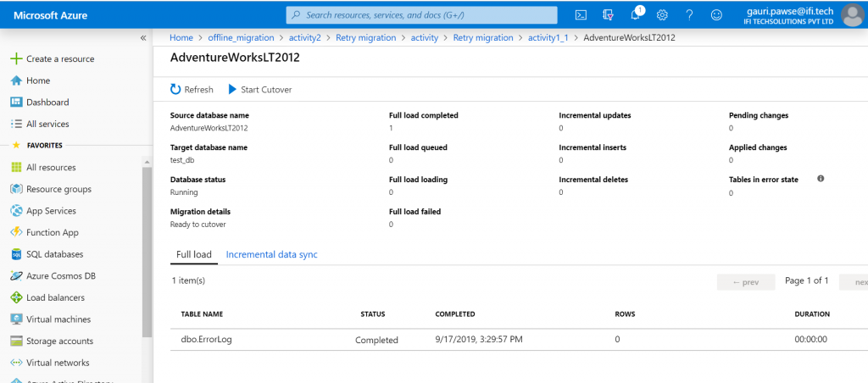Screen dimensions: 868x383
Task: Click the gauri.pawse@ifi.tech account name
Action: (x=791, y=10)
